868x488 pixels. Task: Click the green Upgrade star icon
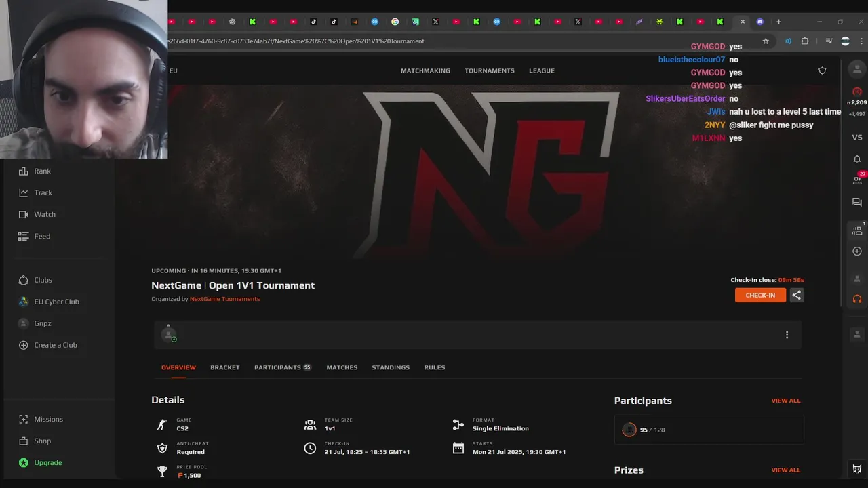point(24,462)
